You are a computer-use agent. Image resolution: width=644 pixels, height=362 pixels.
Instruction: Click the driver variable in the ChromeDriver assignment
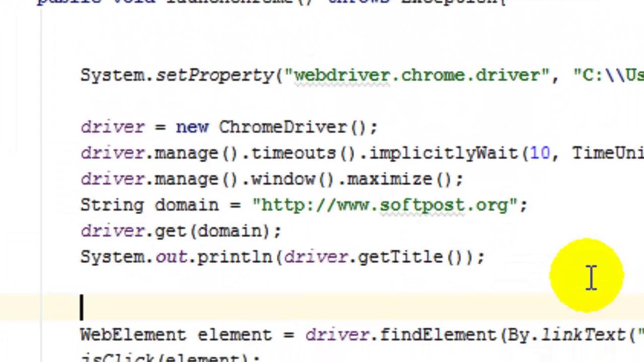coord(112,127)
